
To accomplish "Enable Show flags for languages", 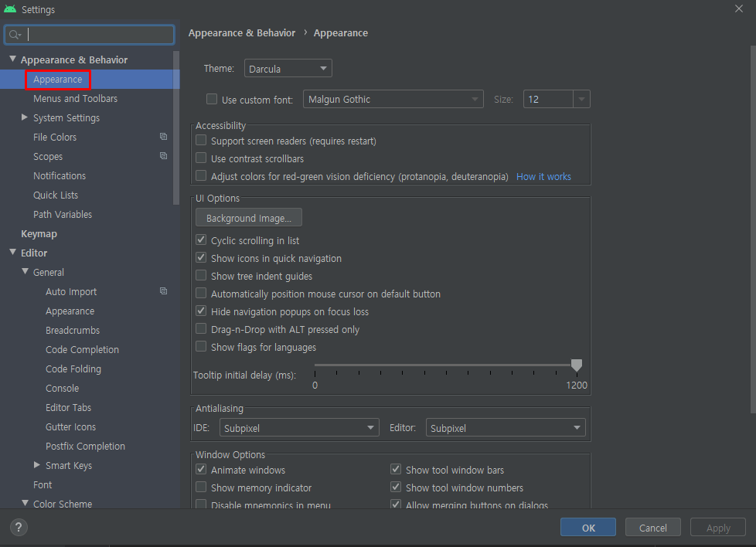I will tap(201, 347).
